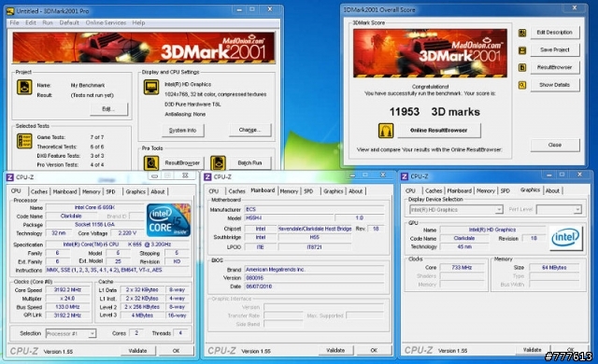This screenshot has width=598, height=364.
Task: Click the CPU-Z icon in the graphics window title
Action: pyautogui.click(x=405, y=176)
